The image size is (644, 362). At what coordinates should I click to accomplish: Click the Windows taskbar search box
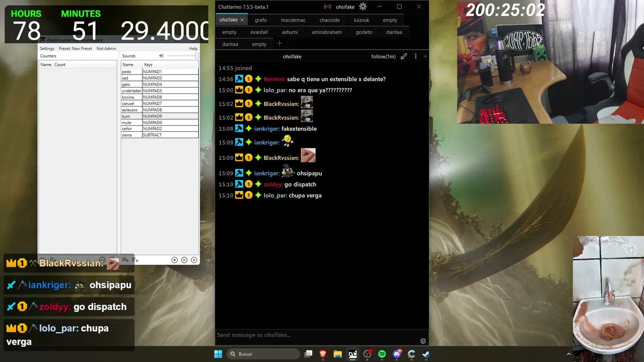coord(264,354)
